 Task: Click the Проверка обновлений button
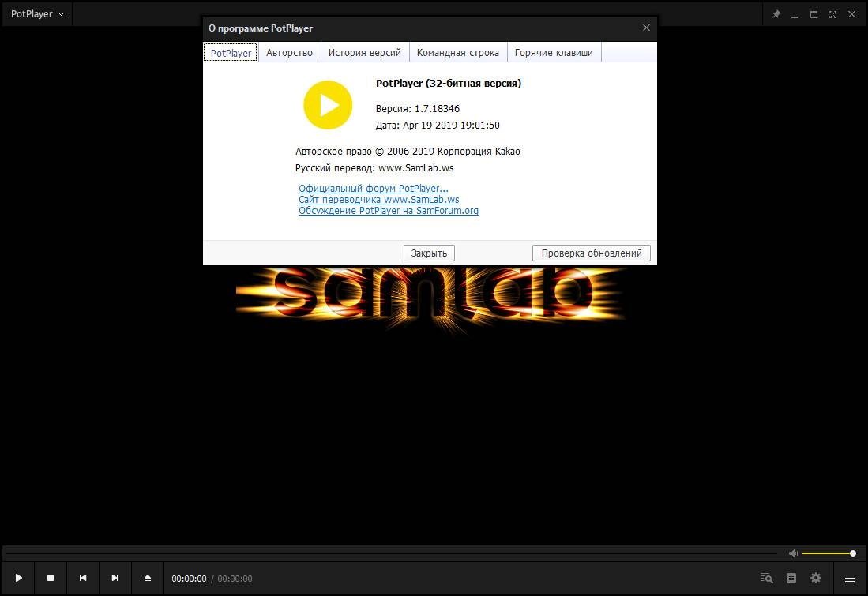coord(592,253)
